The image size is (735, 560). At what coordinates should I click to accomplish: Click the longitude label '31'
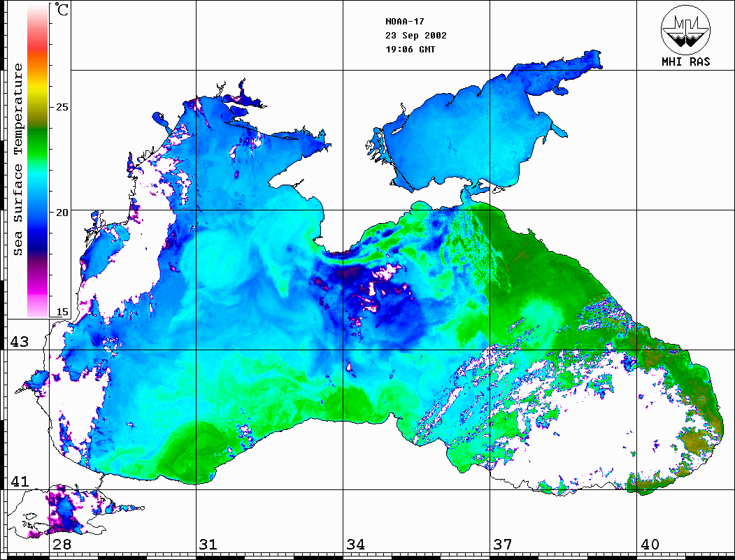tap(208, 544)
